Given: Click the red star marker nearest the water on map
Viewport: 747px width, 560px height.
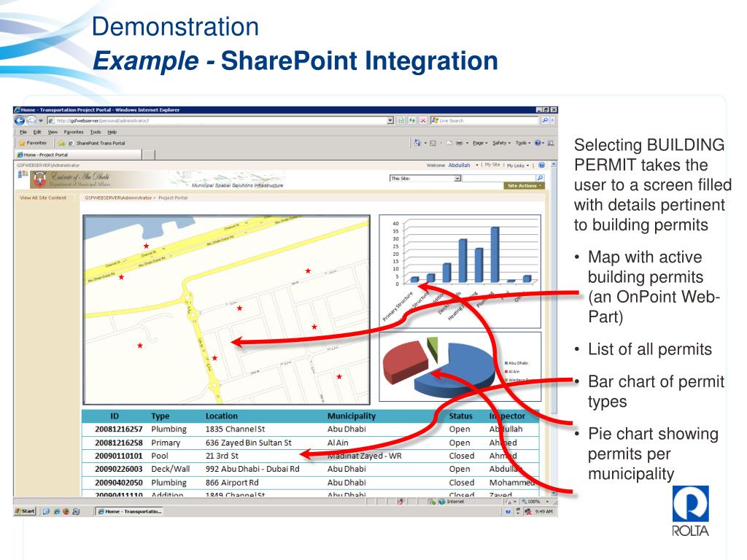Looking at the screenshot, I should pos(146,246).
